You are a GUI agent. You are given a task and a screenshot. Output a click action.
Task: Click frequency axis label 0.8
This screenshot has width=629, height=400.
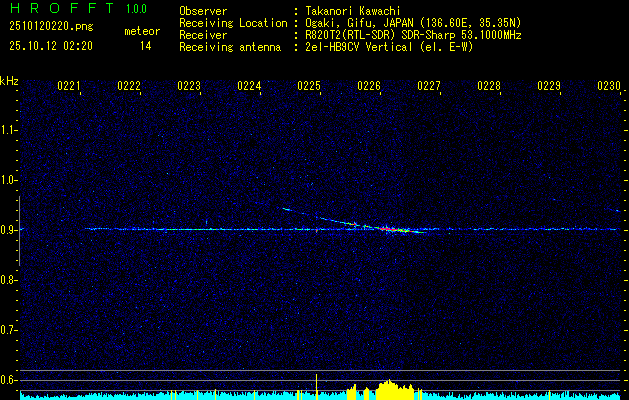coord(8,280)
